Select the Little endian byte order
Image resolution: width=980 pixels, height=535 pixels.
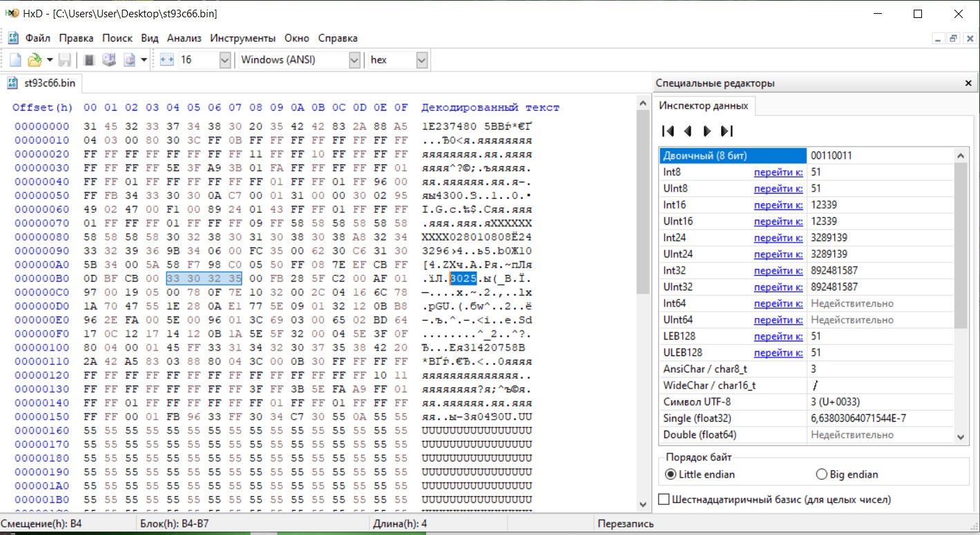670,474
